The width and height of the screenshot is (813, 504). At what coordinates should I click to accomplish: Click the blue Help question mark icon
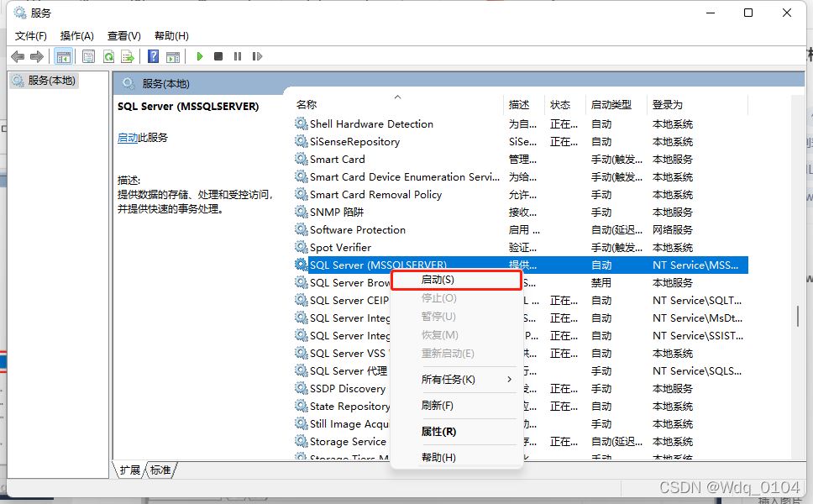point(153,56)
